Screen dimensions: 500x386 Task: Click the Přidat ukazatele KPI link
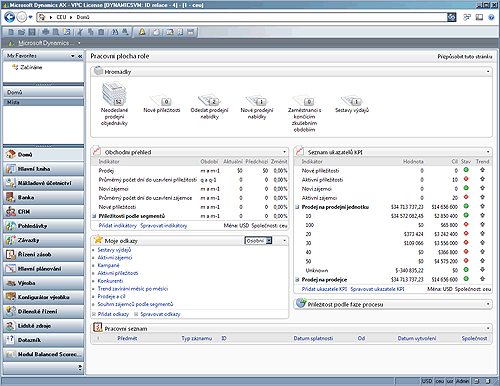[x=324, y=289]
